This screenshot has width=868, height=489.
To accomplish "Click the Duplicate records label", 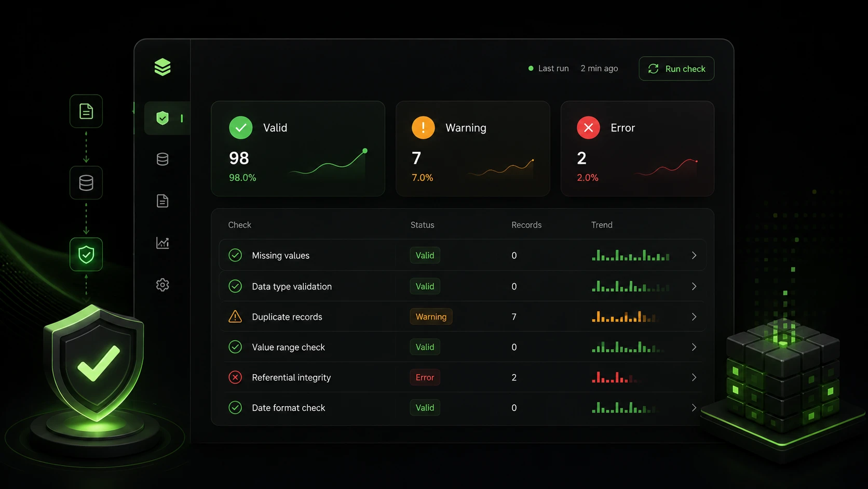I will (287, 316).
